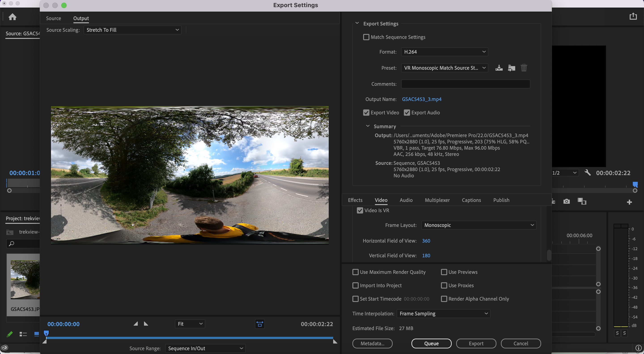Enable Use Maximum Render Quality
This screenshot has width=644, height=354.
[x=355, y=272]
